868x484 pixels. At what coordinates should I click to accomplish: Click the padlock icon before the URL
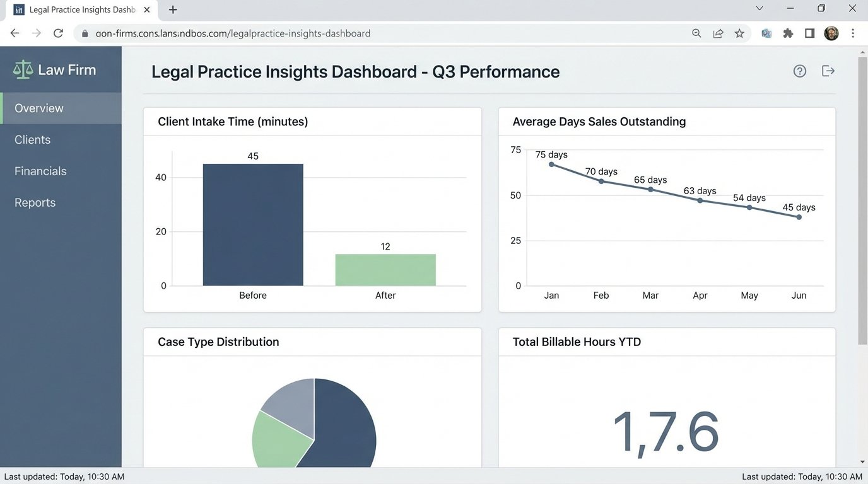[x=85, y=33]
